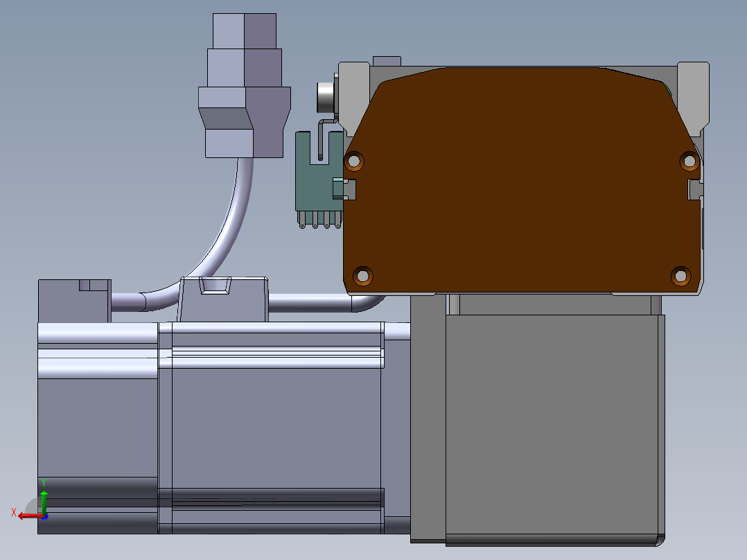Select the bottom-left screw hole on brown cover
This screenshot has width=747, height=560.
[x=362, y=276]
